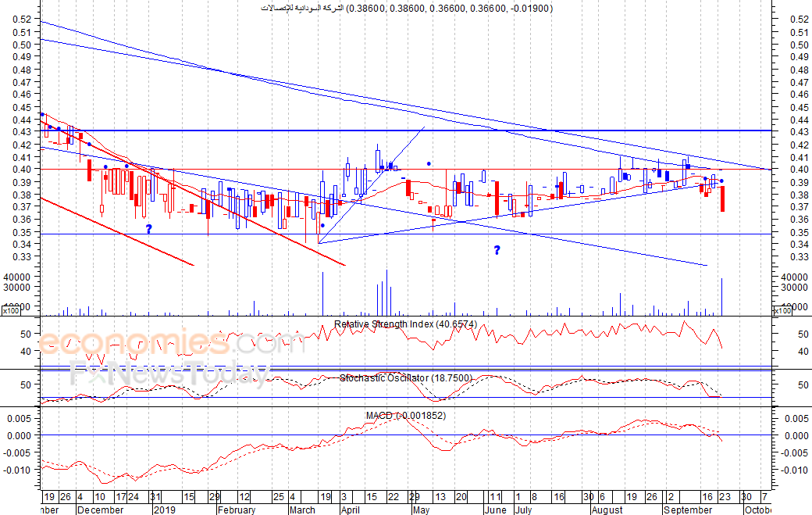Click the x100 tag on the left axis
The width and height of the screenshot is (812, 515).
pos(10,311)
